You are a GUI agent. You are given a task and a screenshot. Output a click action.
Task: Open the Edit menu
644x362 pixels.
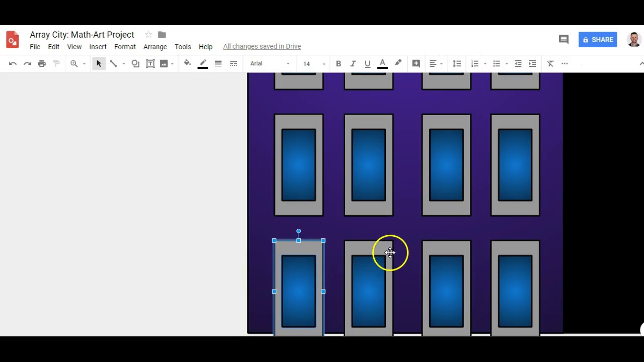pos(54,47)
